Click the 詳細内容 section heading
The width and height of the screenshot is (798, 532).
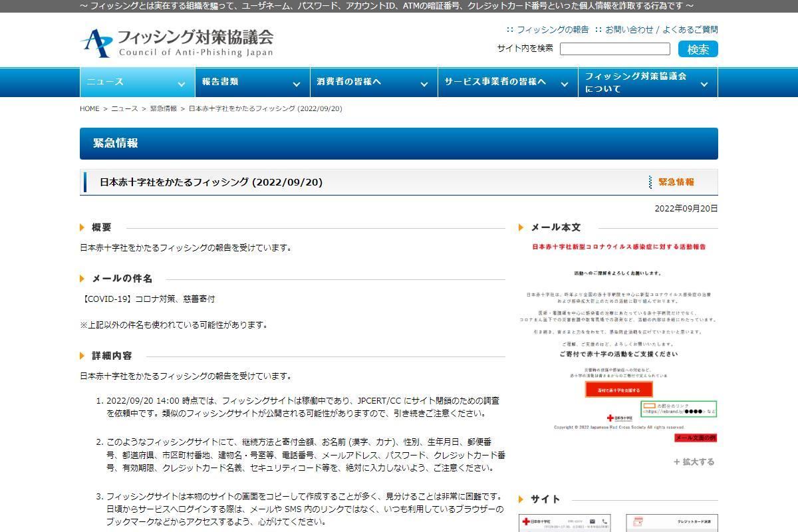click(112, 356)
